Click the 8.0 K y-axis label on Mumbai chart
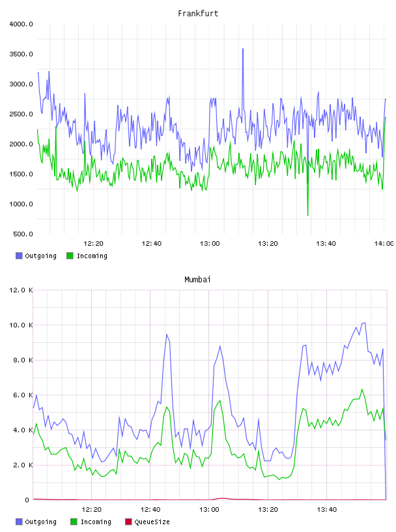 [23, 360]
